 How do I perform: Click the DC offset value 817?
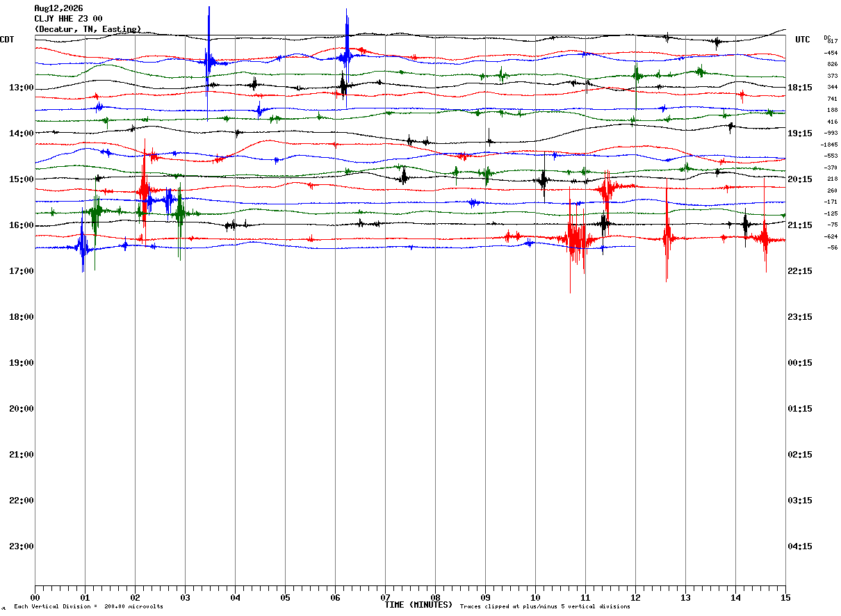[x=833, y=42]
